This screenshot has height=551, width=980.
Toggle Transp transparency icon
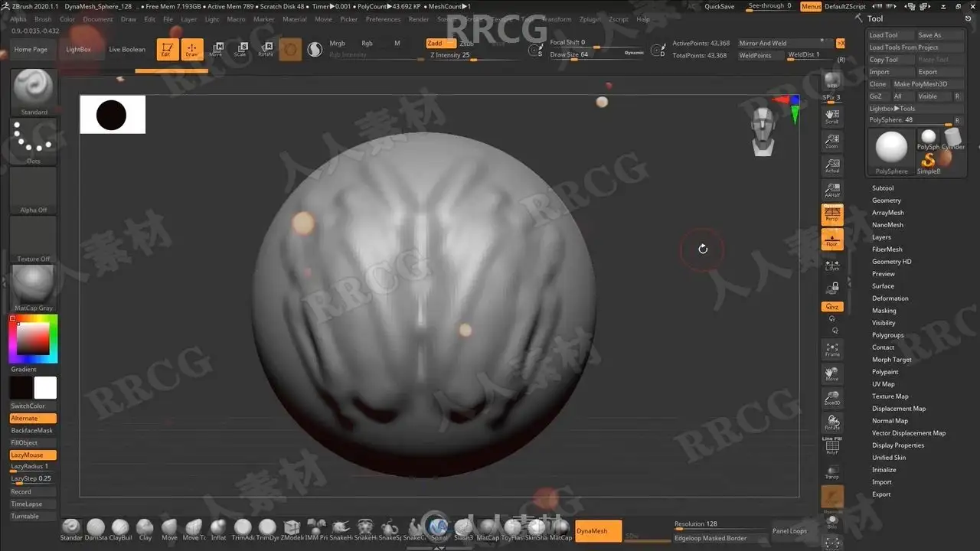832,472
